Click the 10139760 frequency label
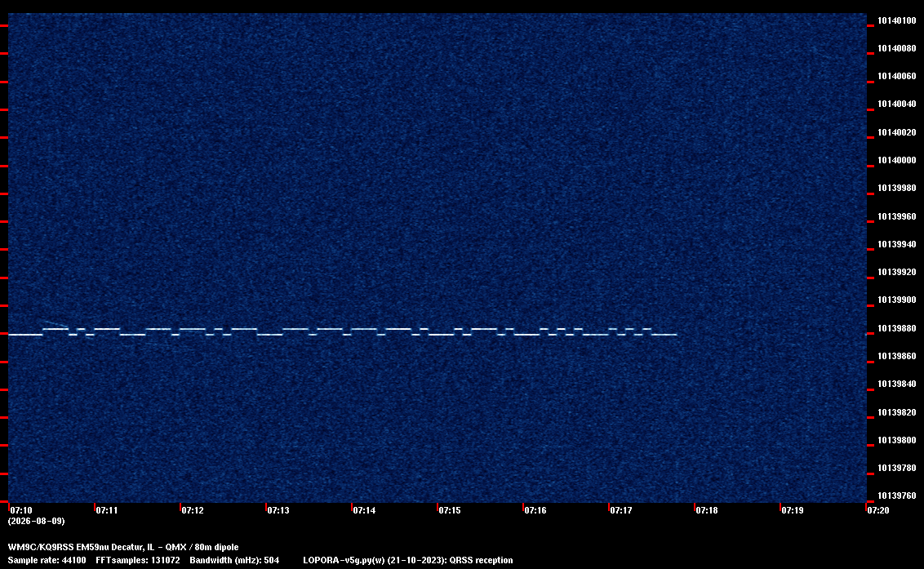 coord(896,496)
